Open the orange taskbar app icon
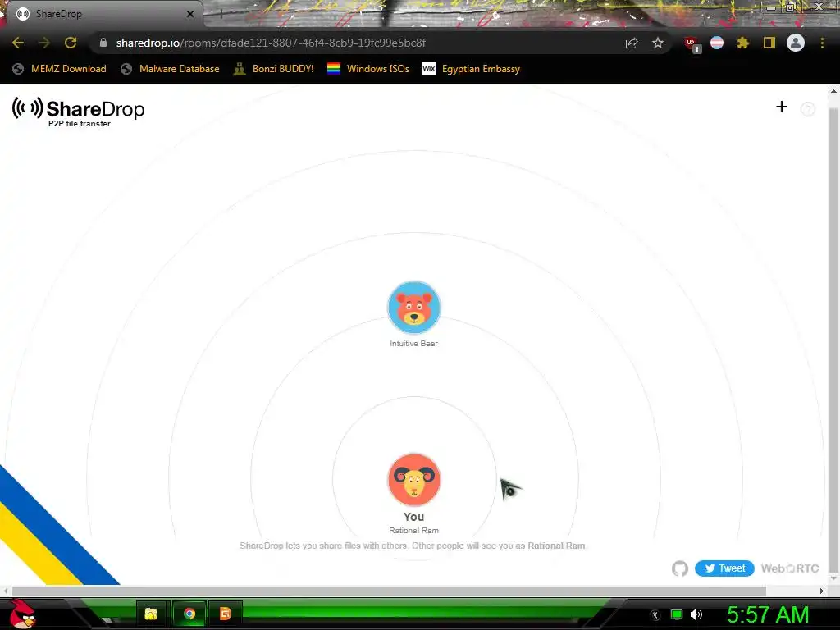Viewport: 840px width, 630px height. pos(225,614)
